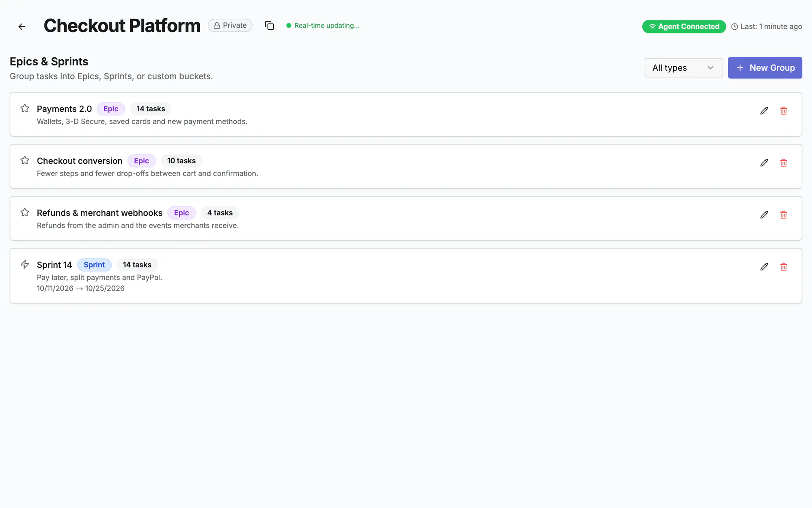Click the Sprint tag on Sprint 14
The image size is (812, 508).
(94, 265)
